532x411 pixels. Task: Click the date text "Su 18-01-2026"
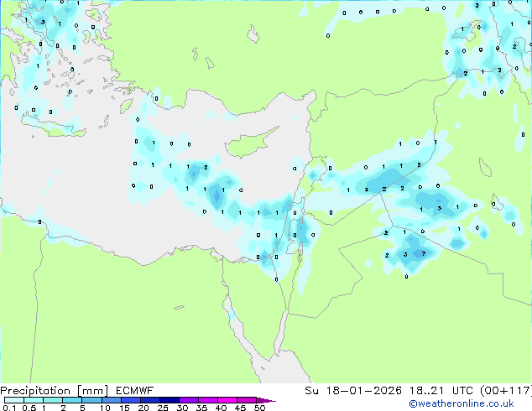[353, 391]
